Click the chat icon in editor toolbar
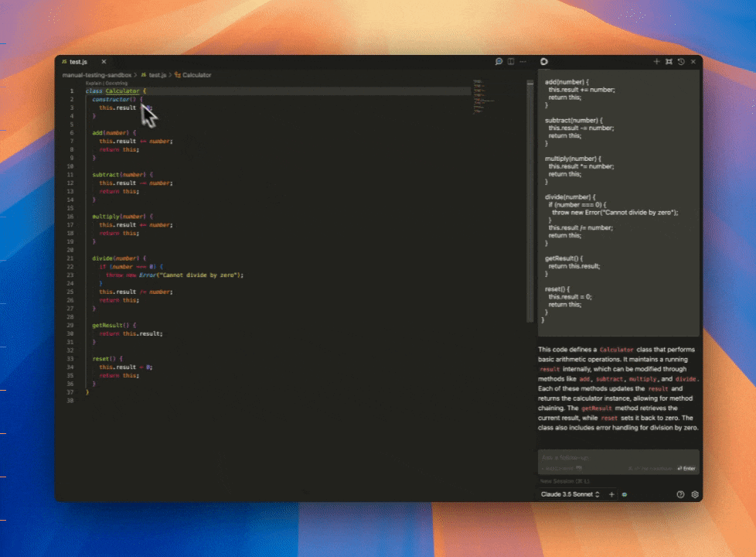The height and width of the screenshot is (557, 756). coord(499,62)
